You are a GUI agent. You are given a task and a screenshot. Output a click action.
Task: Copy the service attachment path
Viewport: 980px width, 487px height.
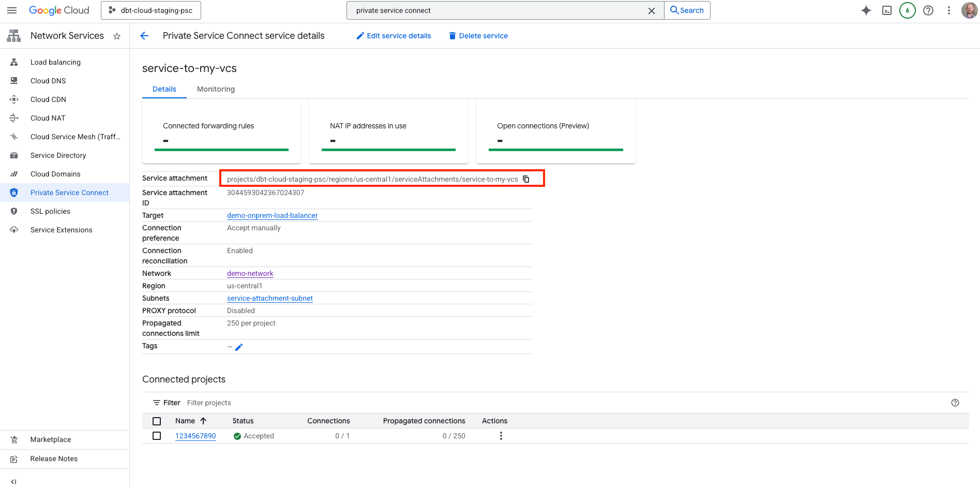coord(526,179)
